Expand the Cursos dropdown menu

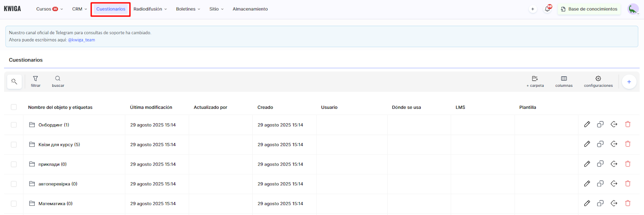[x=49, y=9]
